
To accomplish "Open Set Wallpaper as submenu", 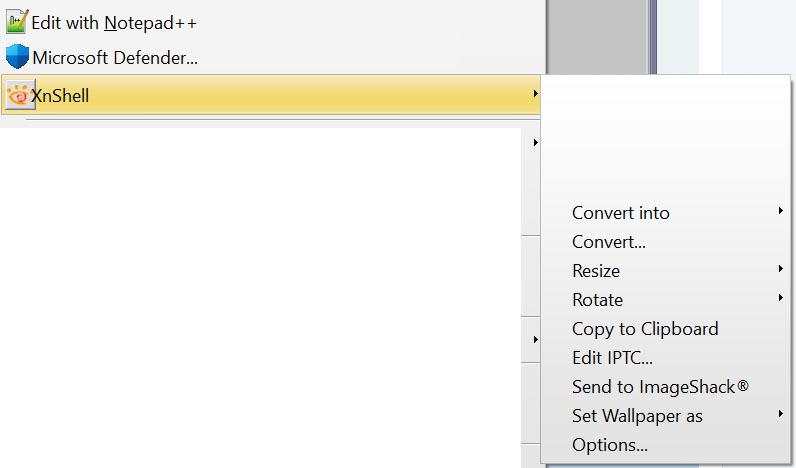I will 637,416.
